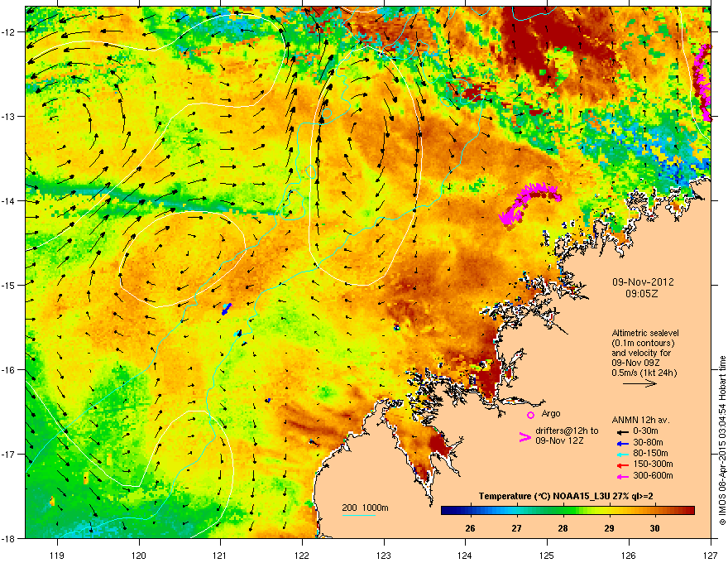Click longitude axis label 126

(x=629, y=555)
